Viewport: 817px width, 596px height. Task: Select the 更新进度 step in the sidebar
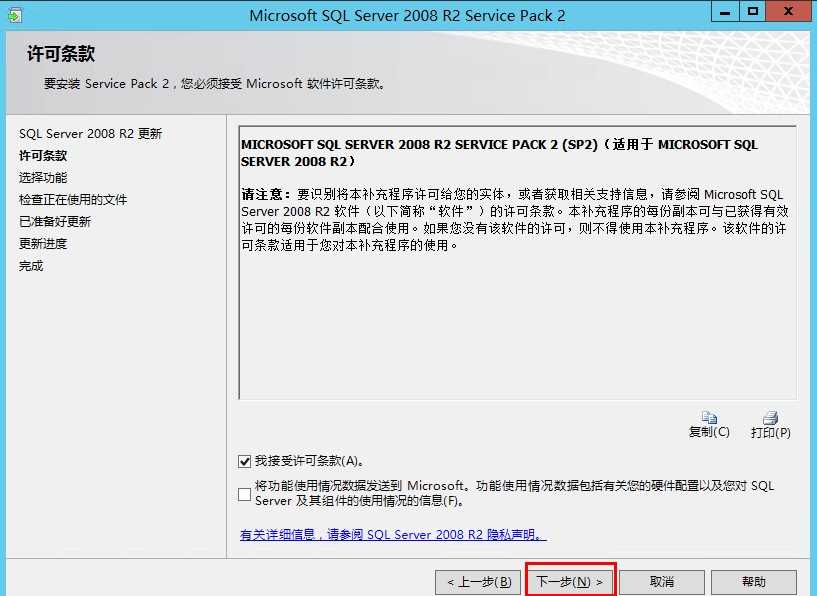[43, 244]
